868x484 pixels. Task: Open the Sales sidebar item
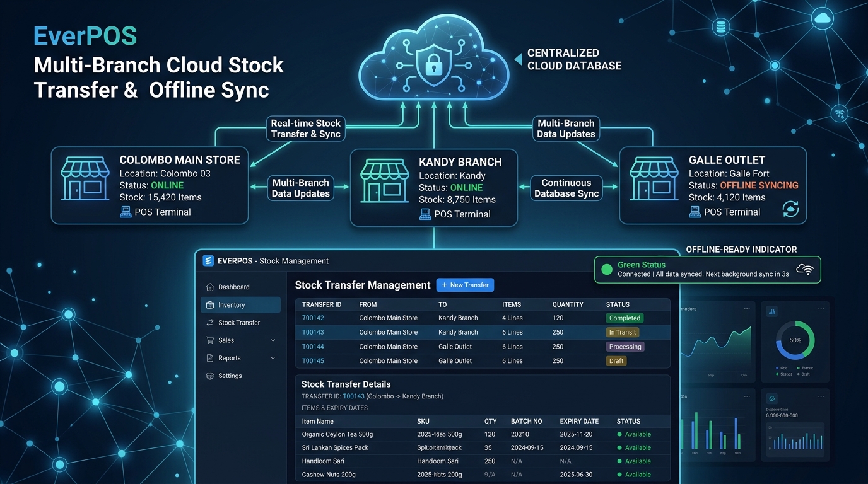[240, 340]
